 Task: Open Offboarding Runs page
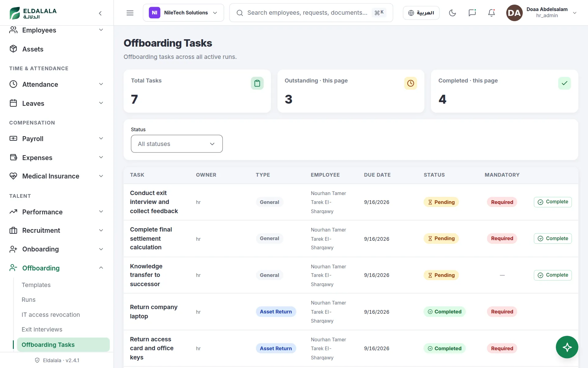point(28,300)
